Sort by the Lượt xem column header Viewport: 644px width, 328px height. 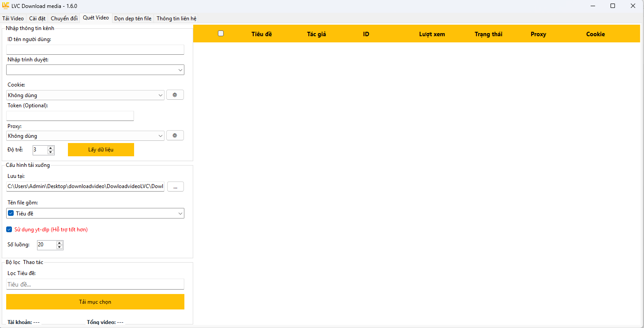pos(432,34)
